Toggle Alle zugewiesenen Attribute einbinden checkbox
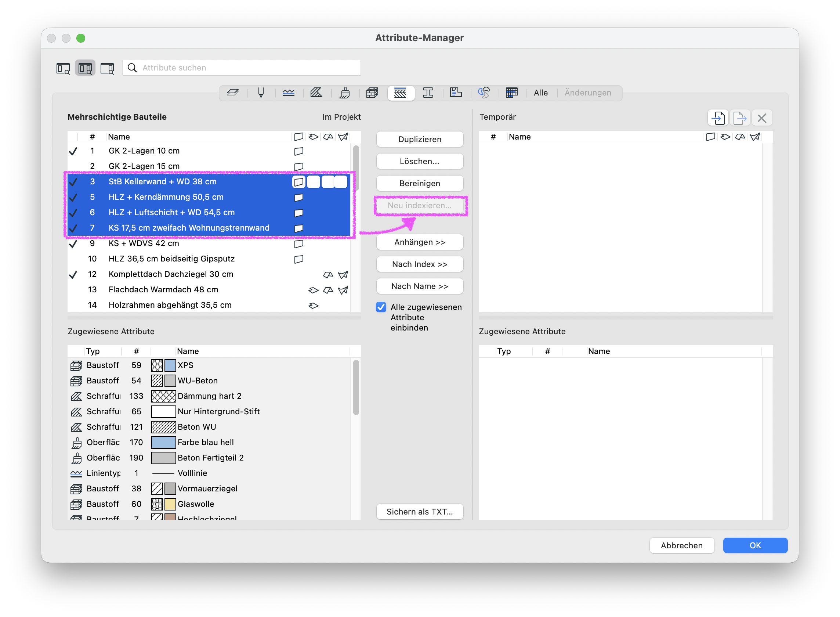Screen dimensions: 840x617 coord(381,307)
